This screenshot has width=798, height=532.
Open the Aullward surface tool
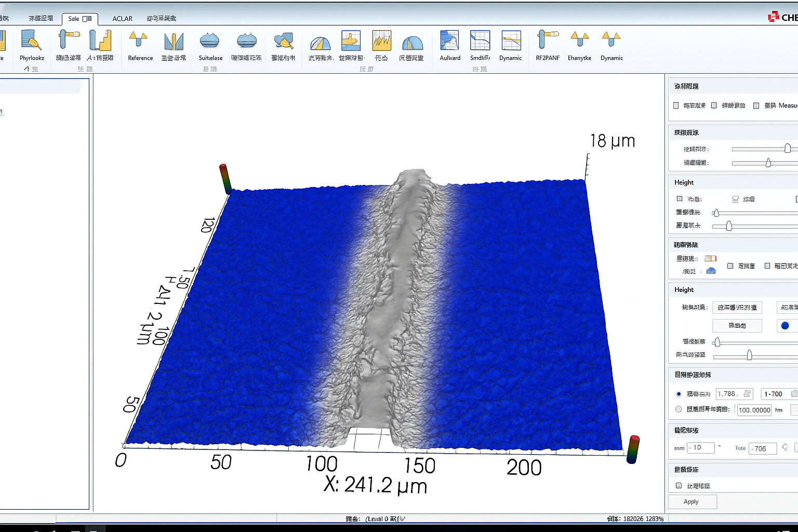[449, 41]
